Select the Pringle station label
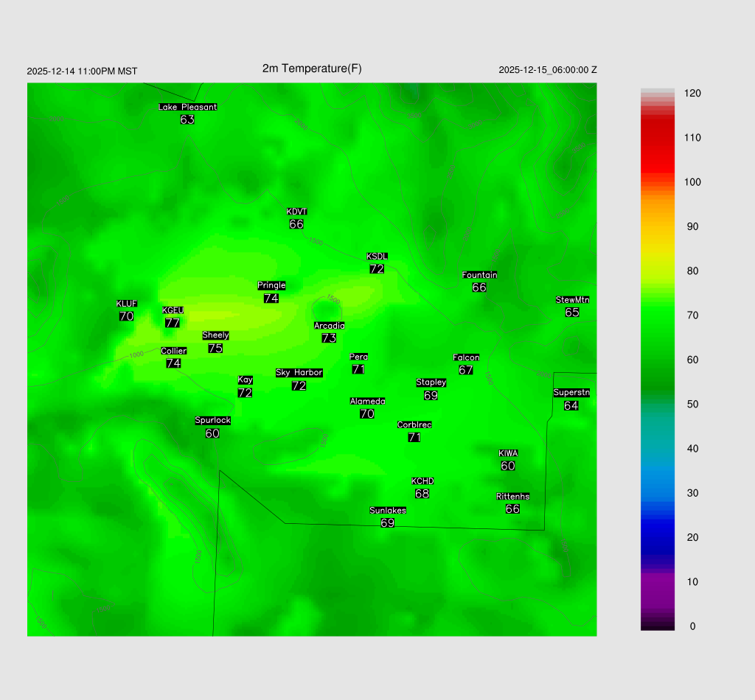 coord(271,285)
